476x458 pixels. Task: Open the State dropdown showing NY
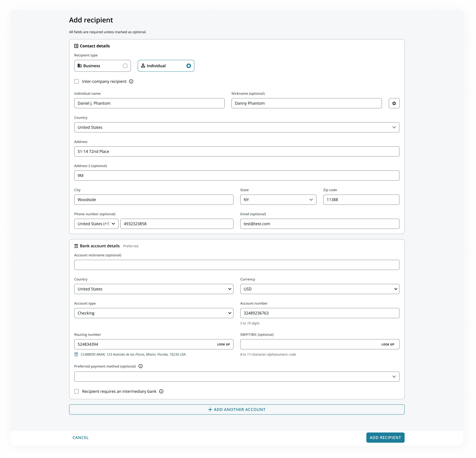click(278, 200)
